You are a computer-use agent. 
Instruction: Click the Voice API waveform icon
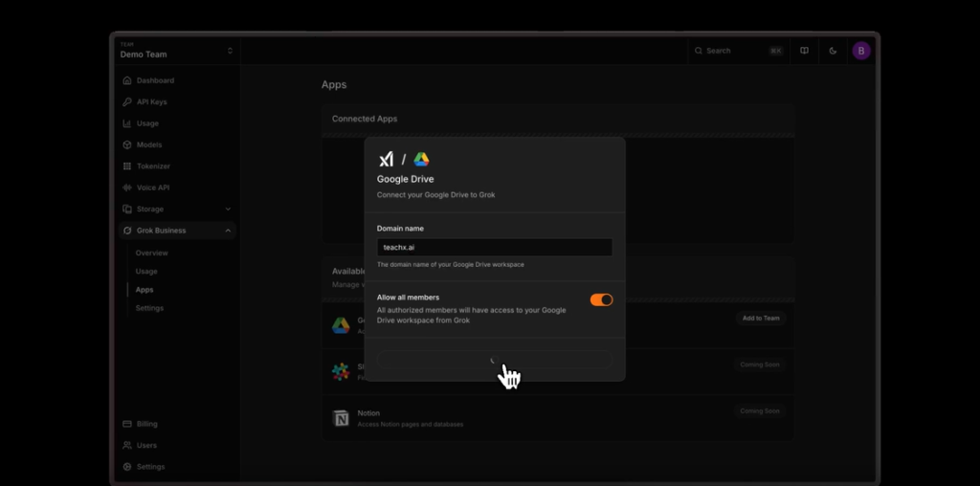click(x=127, y=188)
